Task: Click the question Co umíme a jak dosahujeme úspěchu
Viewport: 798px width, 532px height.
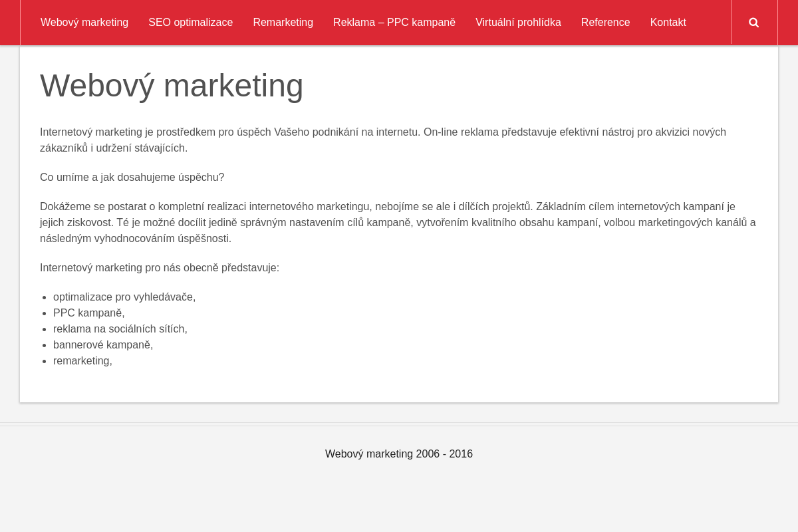Action: pyautogui.click(x=132, y=177)
